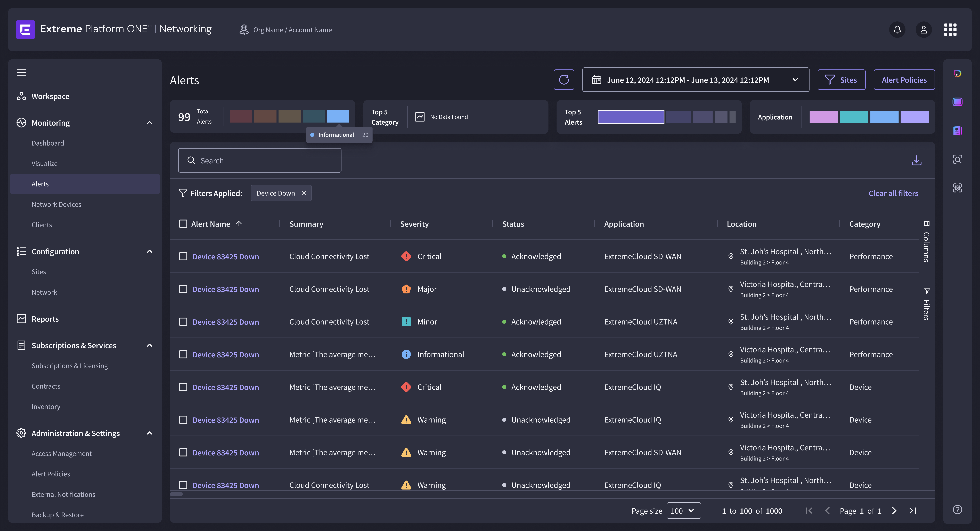Click the Extreme Networks logo icon
The image size is (980, 531).
click(x=26, y=29)
